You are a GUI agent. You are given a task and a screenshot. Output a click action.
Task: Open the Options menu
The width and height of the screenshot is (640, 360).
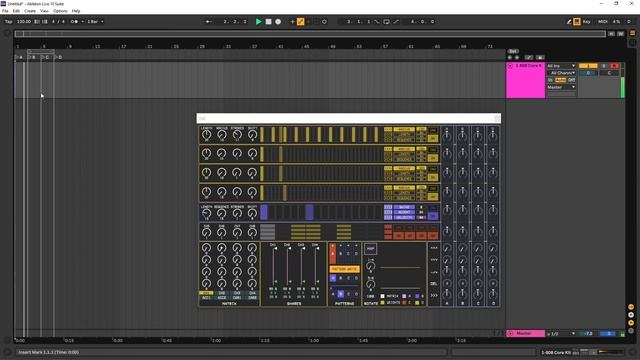click(x=60, y=11)
